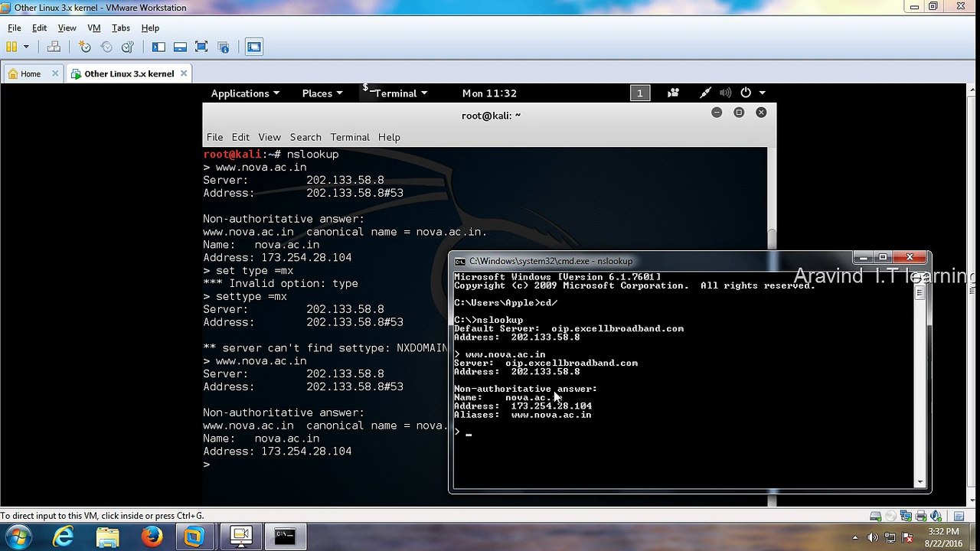Launch Internet Explorer from the taskbar

[x=64, y=536]
